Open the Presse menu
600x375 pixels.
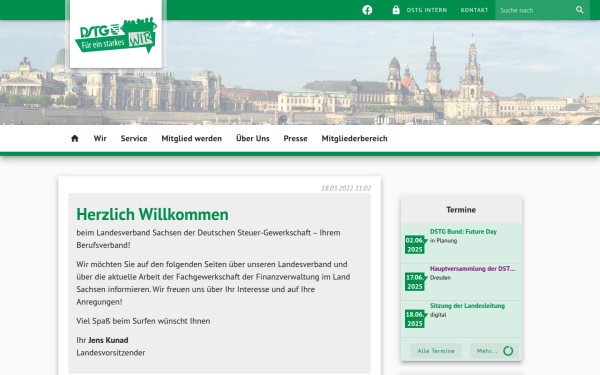tap(295, 139)
